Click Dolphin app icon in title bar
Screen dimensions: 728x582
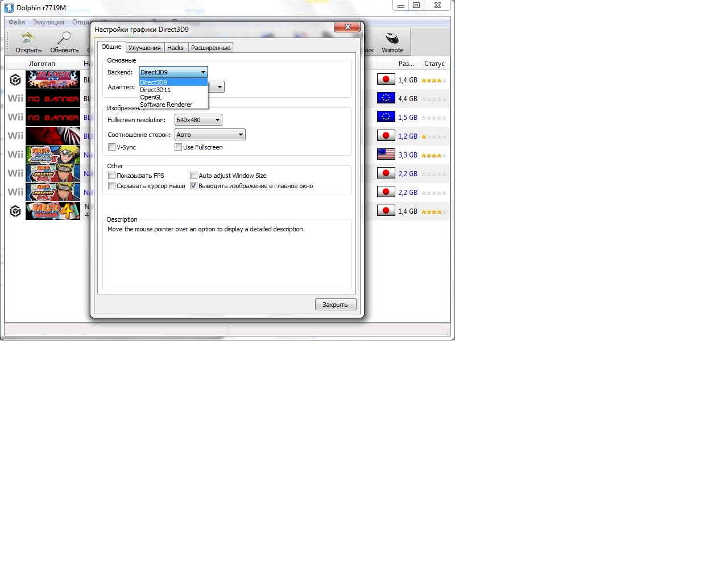pos(9,7)
